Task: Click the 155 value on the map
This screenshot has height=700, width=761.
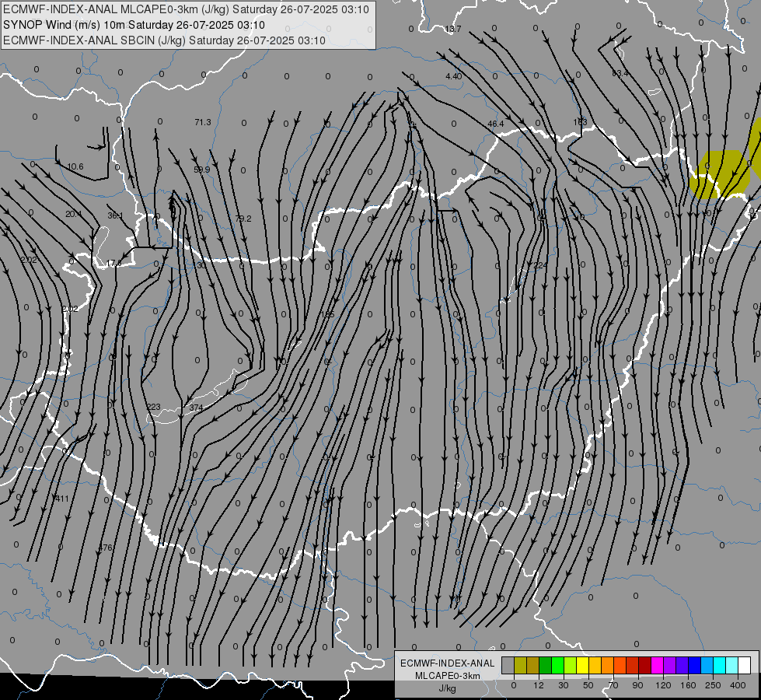Action: tap(328, 314)
